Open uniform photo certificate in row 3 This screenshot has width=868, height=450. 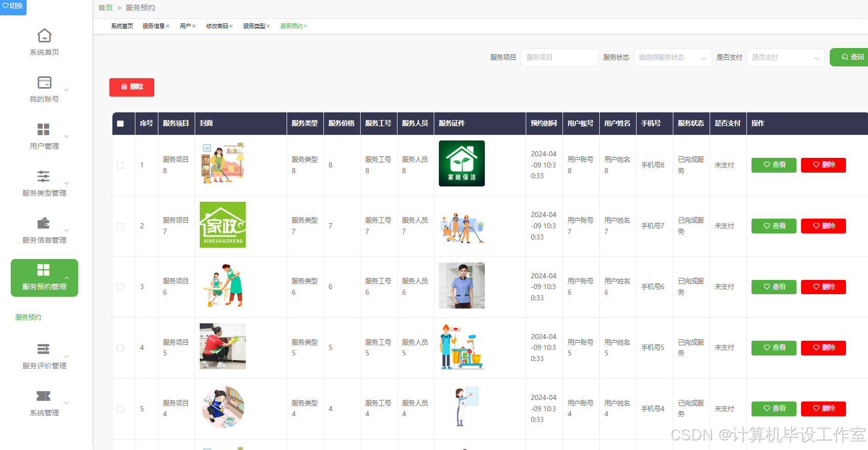point(462,286)
